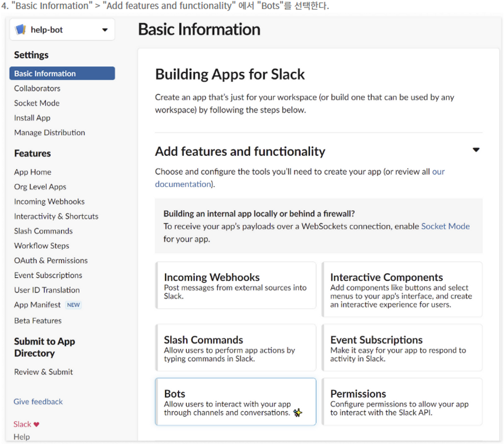Click the help-bot app icon
The height and width of the screenshot is (444, 504).
[x=20, y=29]
